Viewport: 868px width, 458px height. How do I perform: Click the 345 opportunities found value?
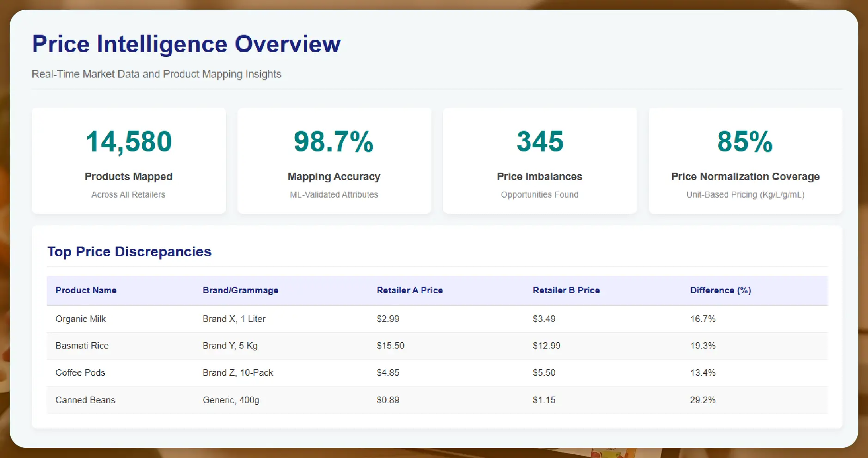[x=539, y=141]
